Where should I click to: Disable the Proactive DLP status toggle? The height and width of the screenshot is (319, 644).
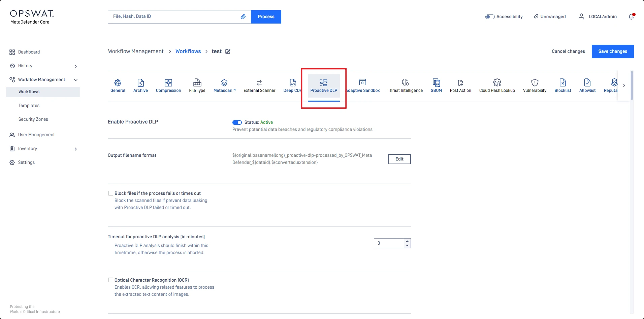[237, 122]
